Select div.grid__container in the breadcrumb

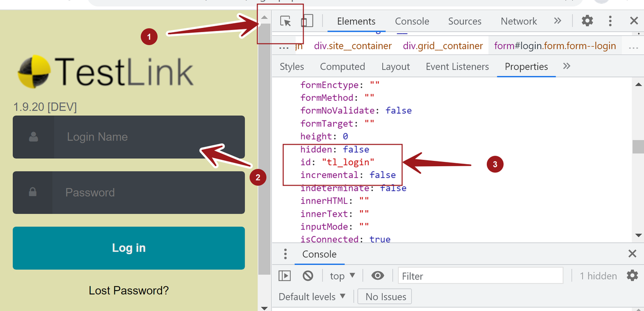pyautogui.click(x=443, y=46)
